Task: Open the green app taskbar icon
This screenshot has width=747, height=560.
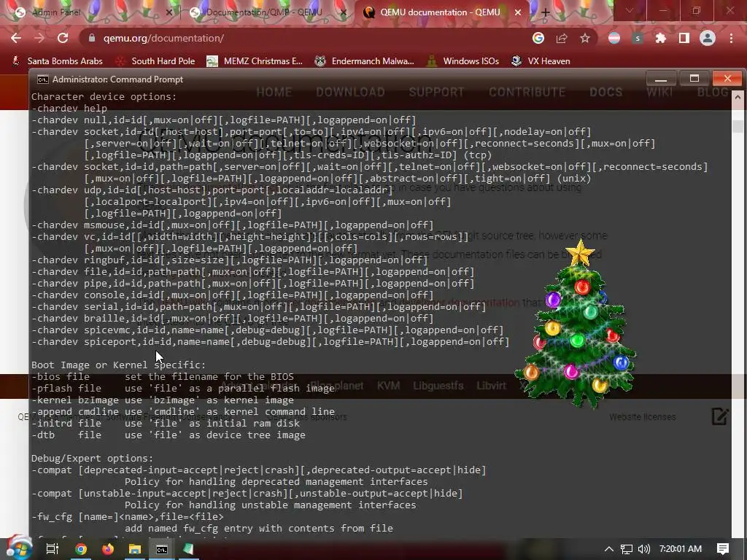Action: (x=189, y=549)
